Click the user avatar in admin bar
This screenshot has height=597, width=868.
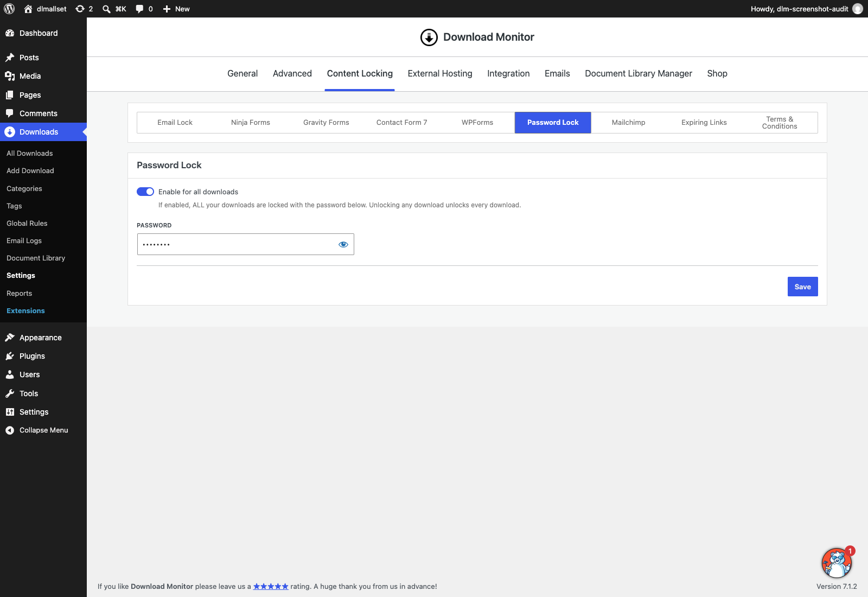coord(858,9)
